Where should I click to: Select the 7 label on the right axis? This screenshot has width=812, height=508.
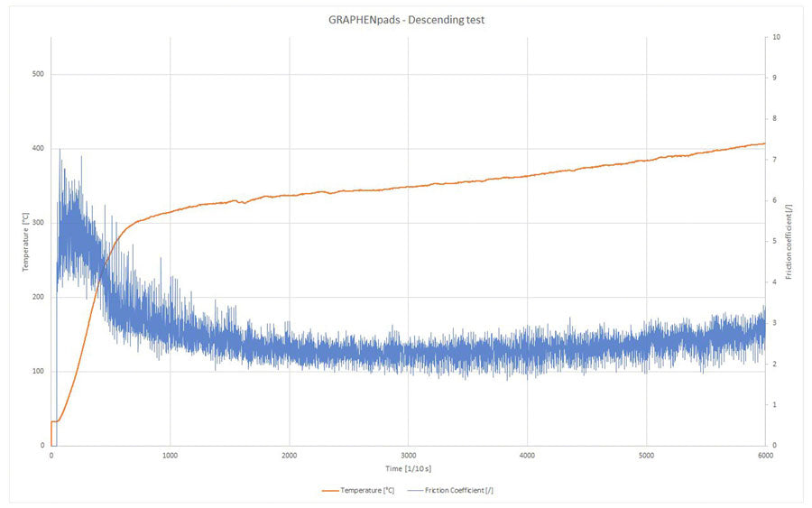point(774,160)
